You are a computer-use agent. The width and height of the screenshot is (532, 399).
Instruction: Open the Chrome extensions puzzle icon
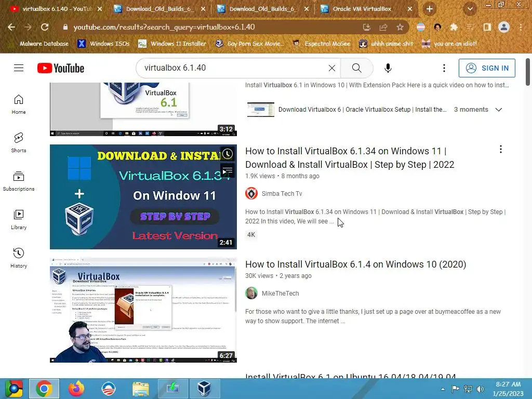coord(454,27)
